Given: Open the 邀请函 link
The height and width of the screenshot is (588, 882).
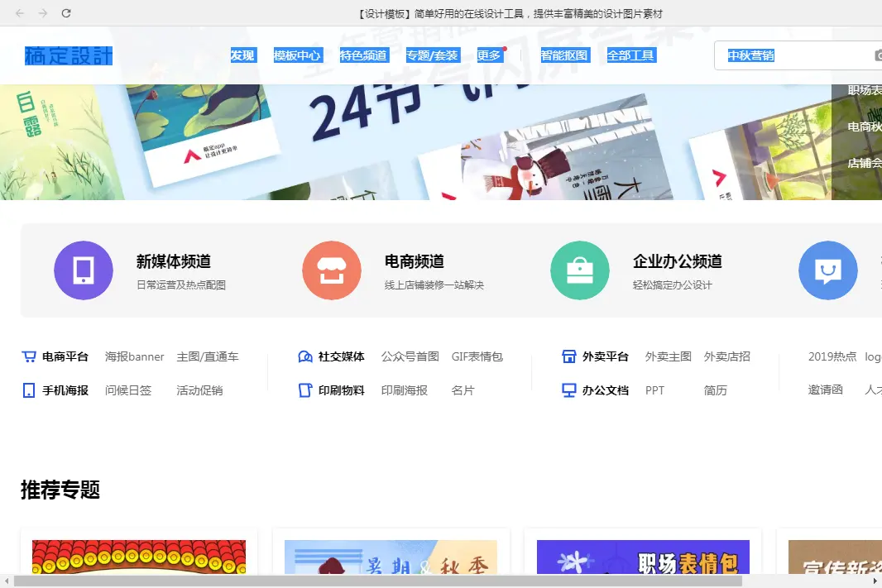Looking at the screenshot, I should coord(826,390).
